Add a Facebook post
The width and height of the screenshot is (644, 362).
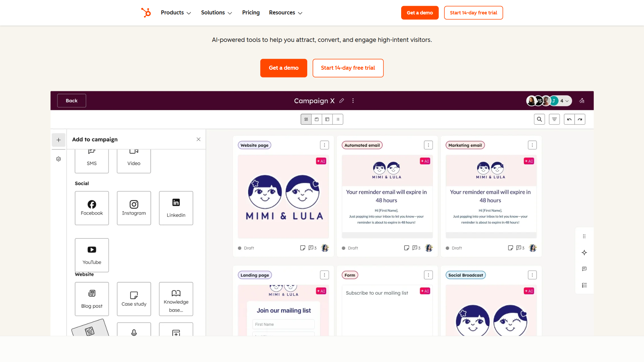(92, 208)
